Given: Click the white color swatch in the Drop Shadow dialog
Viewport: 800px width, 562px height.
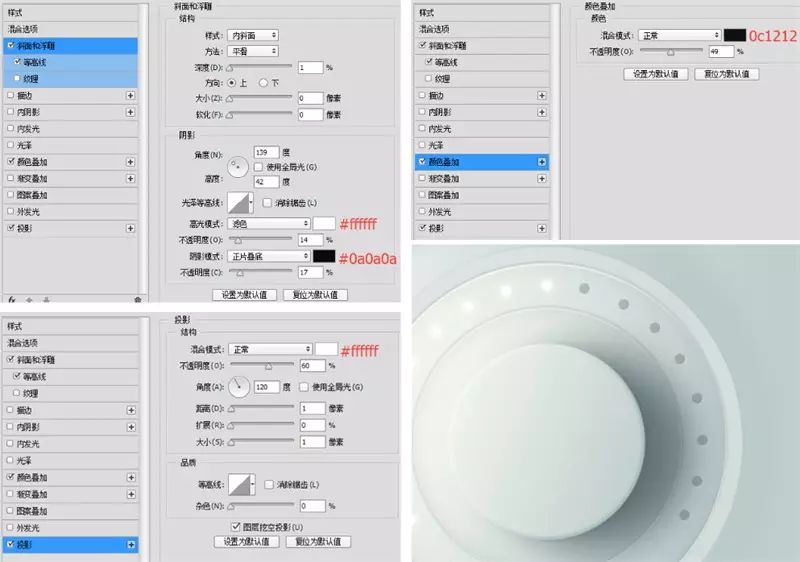Looking at the screenshot, I should pyautogui.click(x=327, y=349).
